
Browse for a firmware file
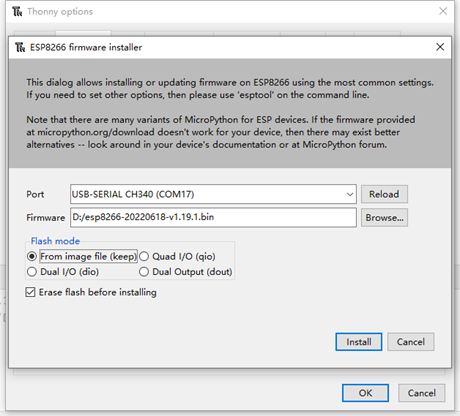[x=384, y=218]
